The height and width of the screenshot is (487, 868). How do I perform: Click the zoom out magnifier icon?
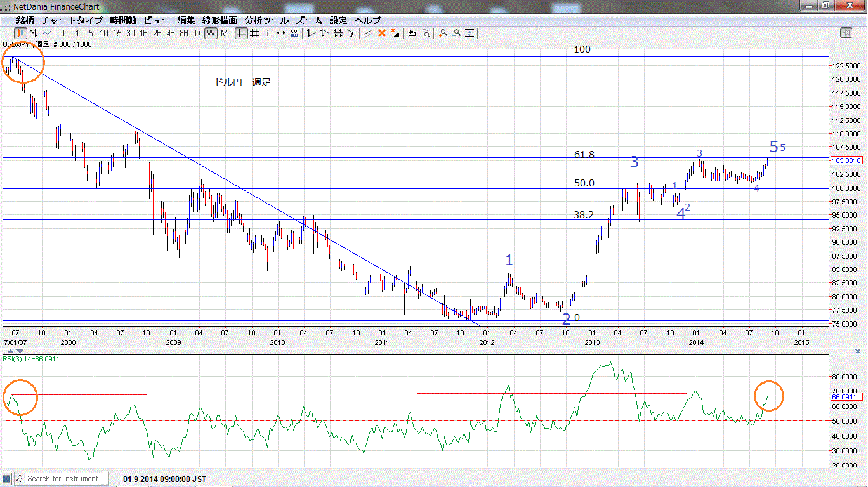coord(457,33)
